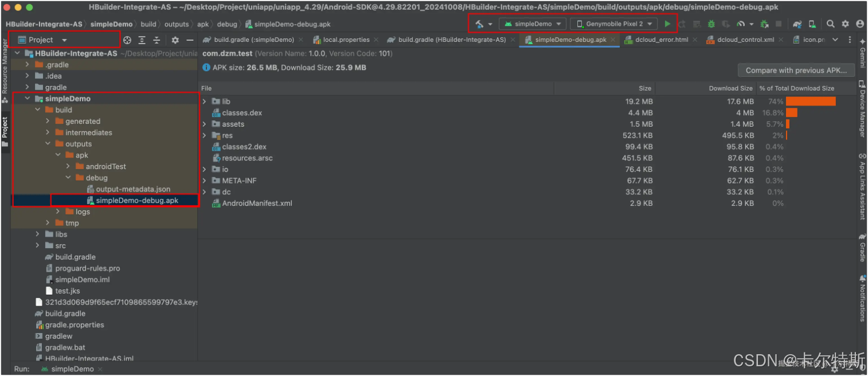Click the Sync Project with Gradle Files icon
This screenshot has width=868, height=376.
point(797,24)
